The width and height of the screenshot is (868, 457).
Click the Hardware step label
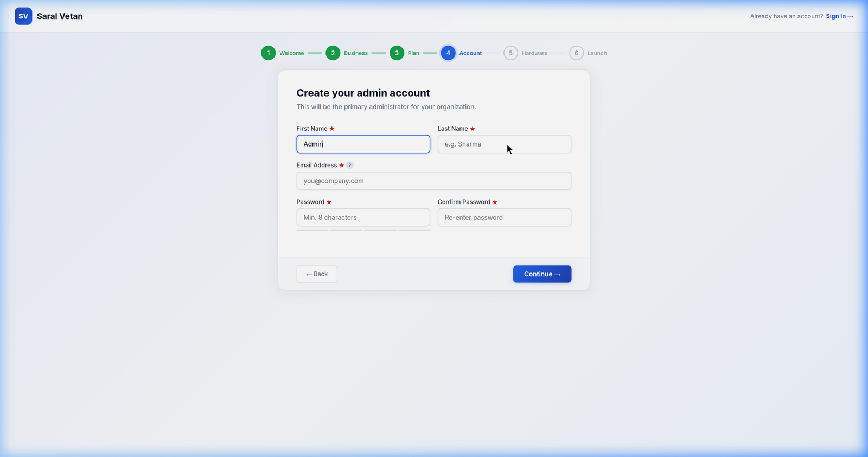[534, 53]
